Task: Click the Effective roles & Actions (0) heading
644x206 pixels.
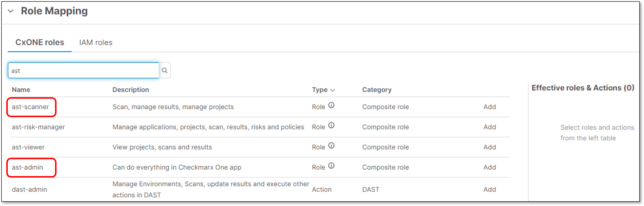Action: pyautogui.click(x=583, y=88)
